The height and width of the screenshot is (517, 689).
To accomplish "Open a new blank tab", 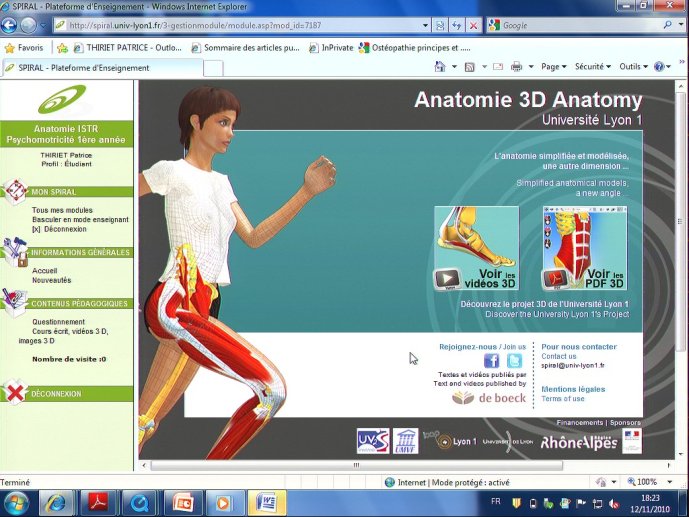I will pos(213,69).
